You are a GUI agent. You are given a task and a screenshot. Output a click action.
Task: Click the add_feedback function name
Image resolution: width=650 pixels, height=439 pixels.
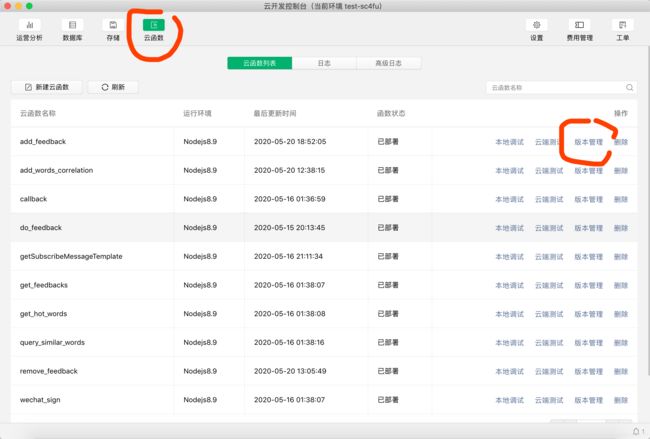43,141
